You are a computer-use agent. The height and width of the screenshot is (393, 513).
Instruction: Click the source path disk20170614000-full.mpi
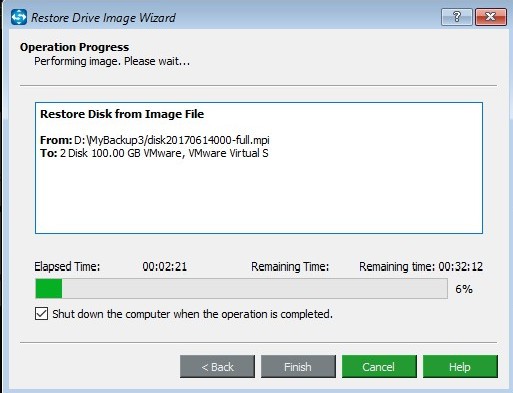coord(172,140)
